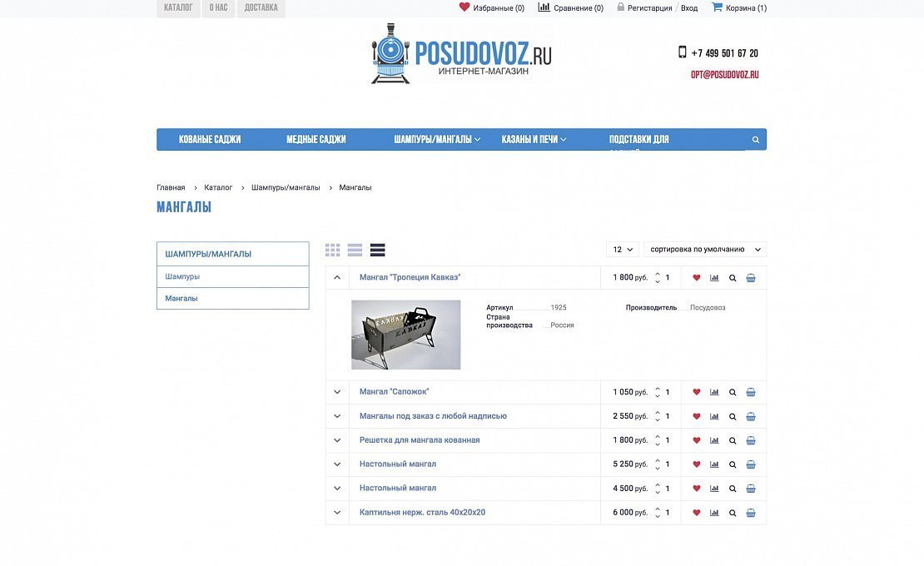Open Корзина cart in top bar
The height and width of the screenshot is (566, 924).
(x=739, y=7)
